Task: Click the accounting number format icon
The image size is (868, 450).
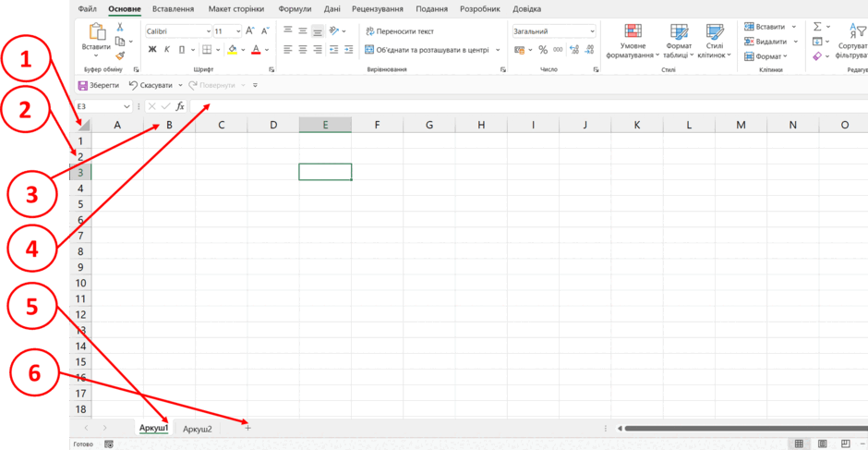Action: (520, 50)
